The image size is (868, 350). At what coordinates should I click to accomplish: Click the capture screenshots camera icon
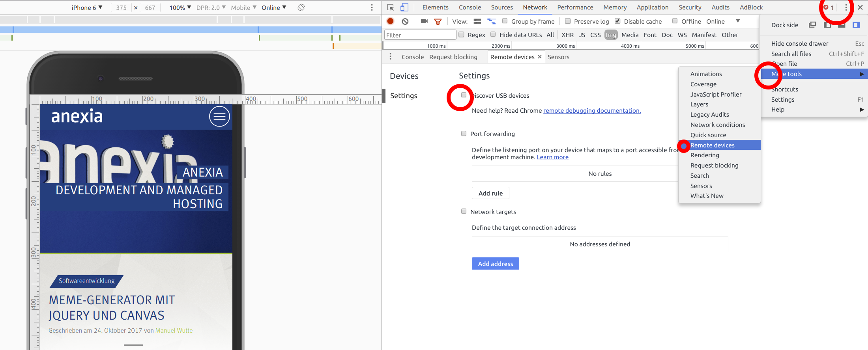(x=424, y=21)
